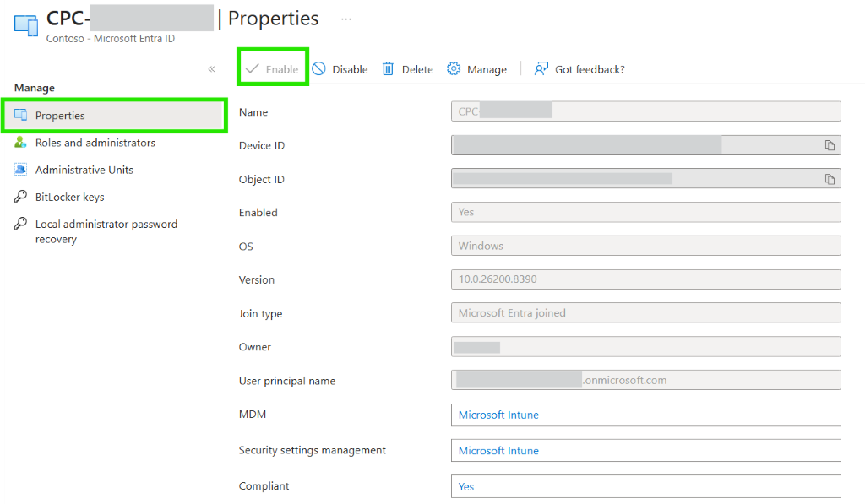Click the Manage section heading
The width and height of the screenshot is (865, 504).
34,88
